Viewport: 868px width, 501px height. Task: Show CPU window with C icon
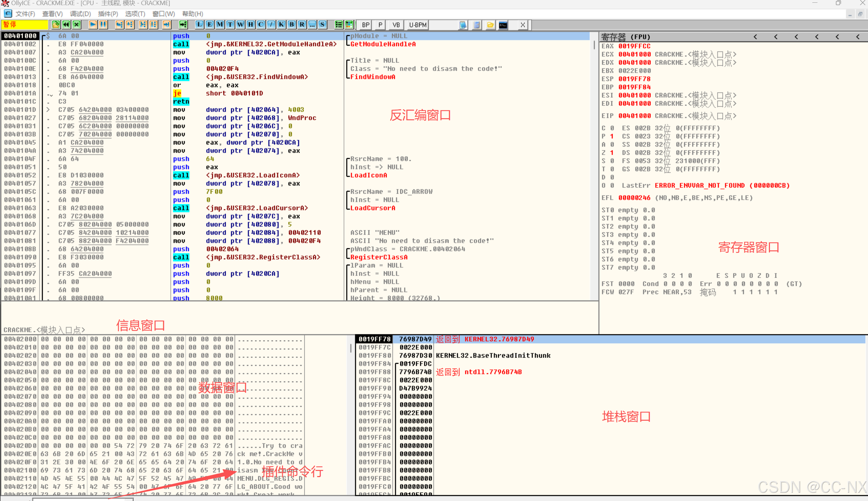click(x=261, y=25)
